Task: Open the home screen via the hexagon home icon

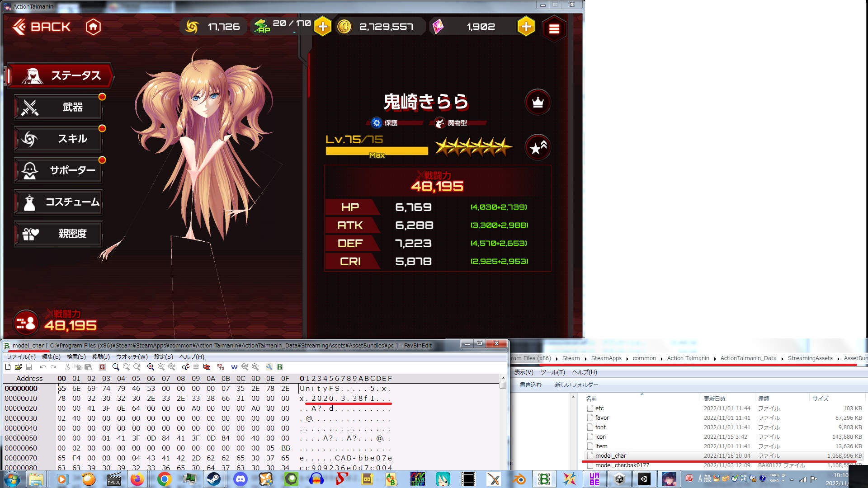Action: [93, 27]
